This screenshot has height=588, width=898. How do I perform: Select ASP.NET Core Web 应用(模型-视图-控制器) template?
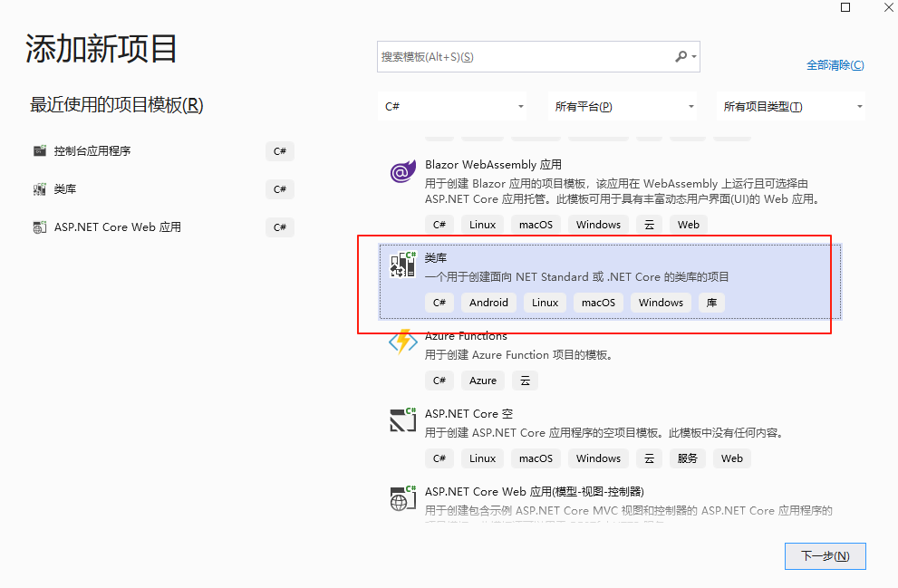pyautogui.click(x=535, y=492)
